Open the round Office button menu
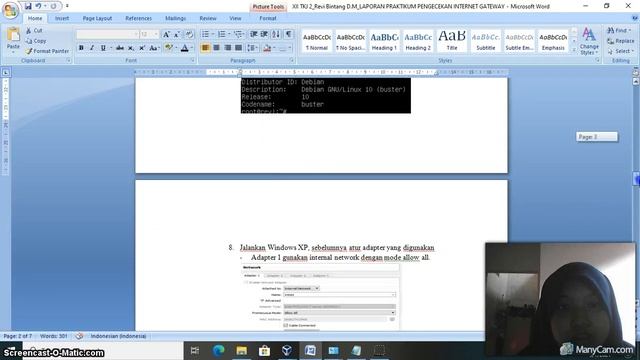This screenshot has width=640, height=360. point(10,10)
